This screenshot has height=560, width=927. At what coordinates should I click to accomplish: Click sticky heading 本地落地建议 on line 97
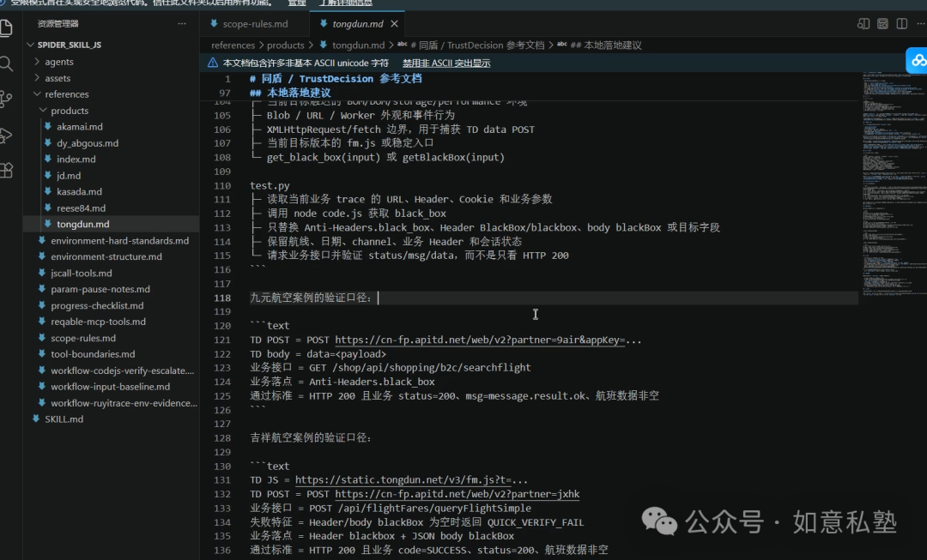[299, 93]
